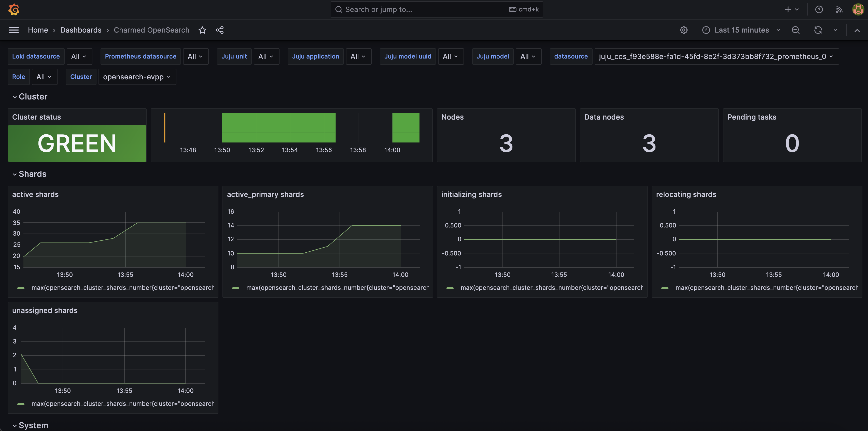Click the search bar to jump to
Screen dimensions: 868x431
(436, 9)
